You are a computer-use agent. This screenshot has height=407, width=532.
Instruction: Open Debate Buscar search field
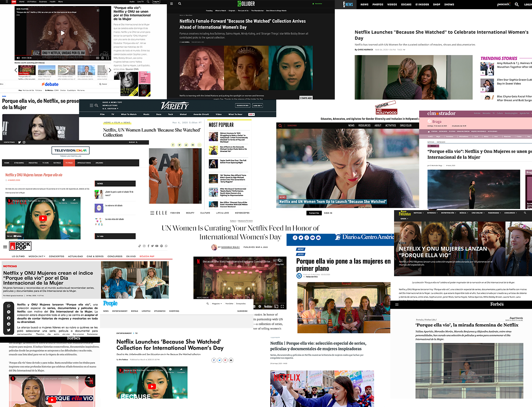(x=104, y=84)
